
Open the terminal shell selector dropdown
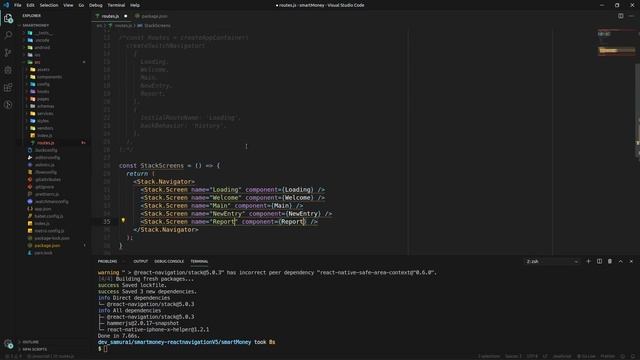[x=552, y=261]
